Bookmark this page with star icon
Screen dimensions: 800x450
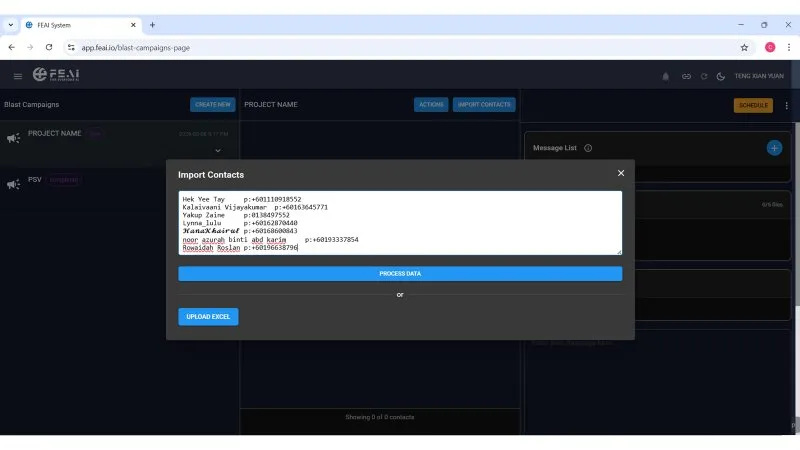pyautogui.click(x=744, y=47)
